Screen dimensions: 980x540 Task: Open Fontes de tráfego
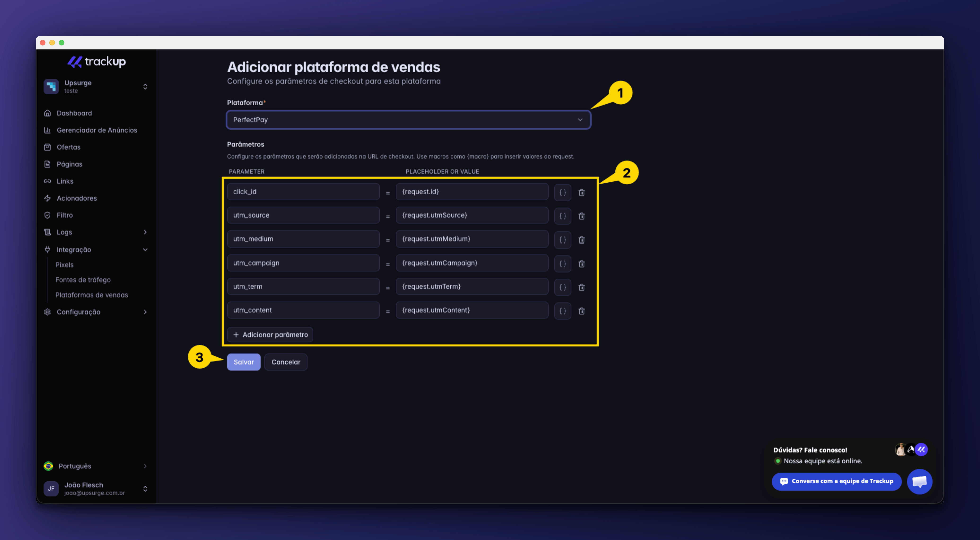[x=83, y=280]
